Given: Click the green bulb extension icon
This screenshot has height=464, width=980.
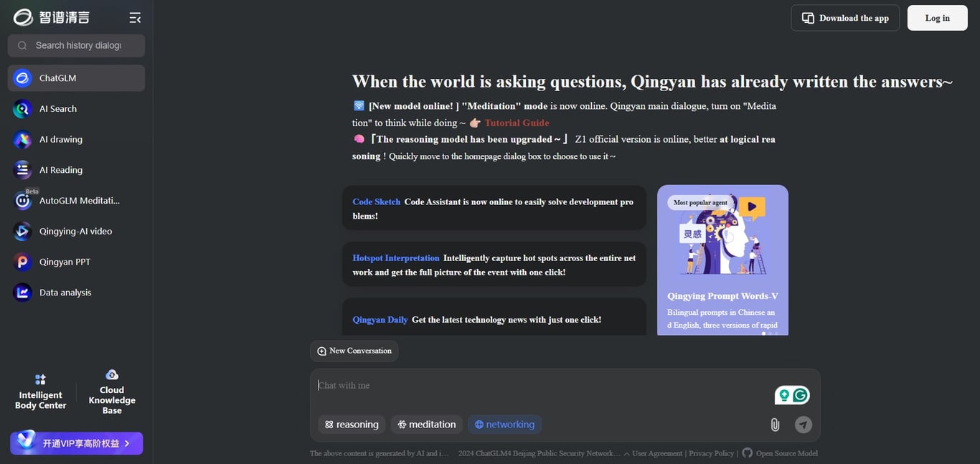Looking at the screenshot, I should coord(784,395).
